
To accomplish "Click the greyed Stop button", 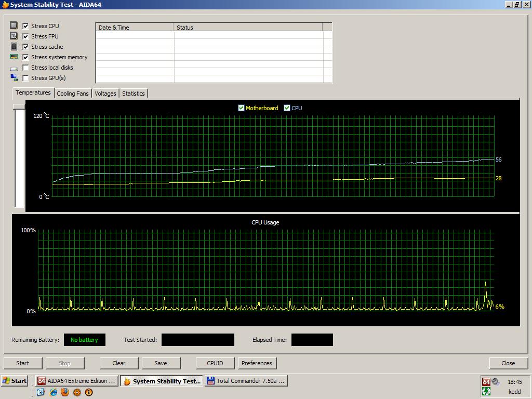I will click(64, 363).
